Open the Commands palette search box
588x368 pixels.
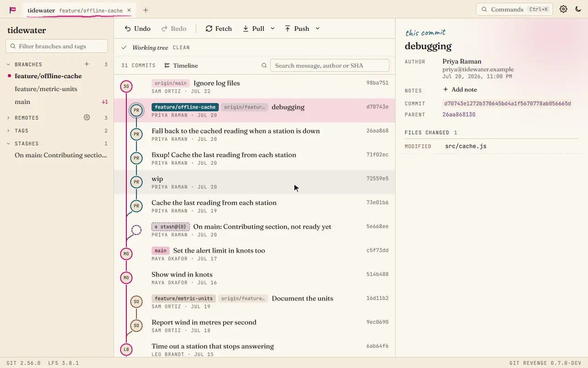point(514,9)
